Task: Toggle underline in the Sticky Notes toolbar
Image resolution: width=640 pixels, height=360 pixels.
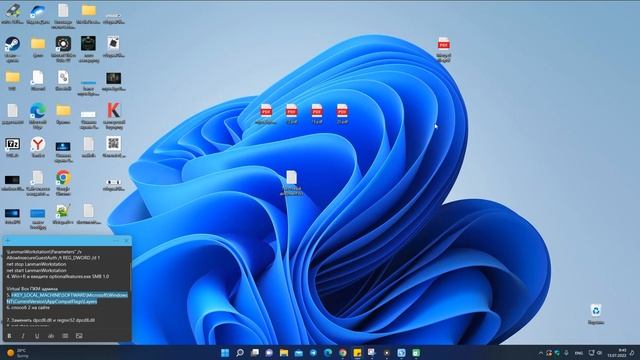Action: pyautogui.click(x=37, y=336)
